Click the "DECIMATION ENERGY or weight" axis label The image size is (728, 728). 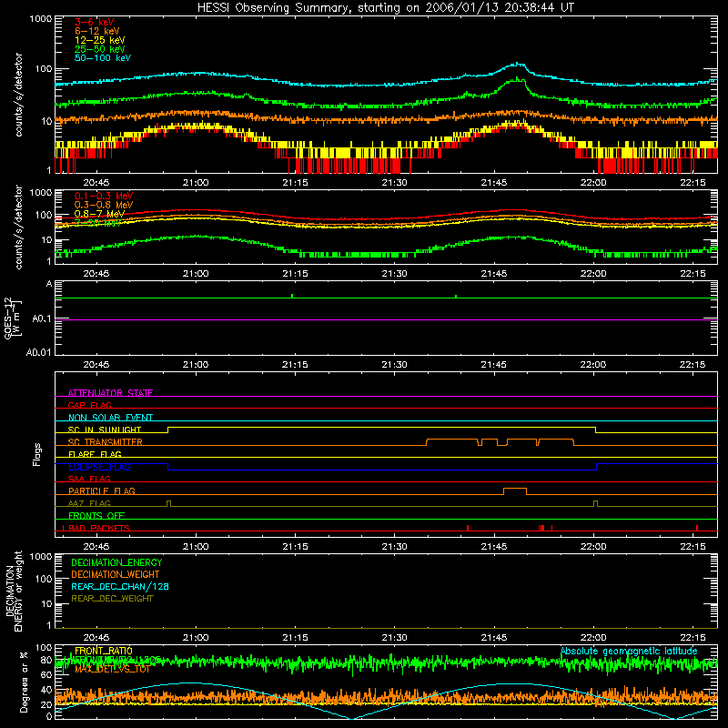pos(14,591)
